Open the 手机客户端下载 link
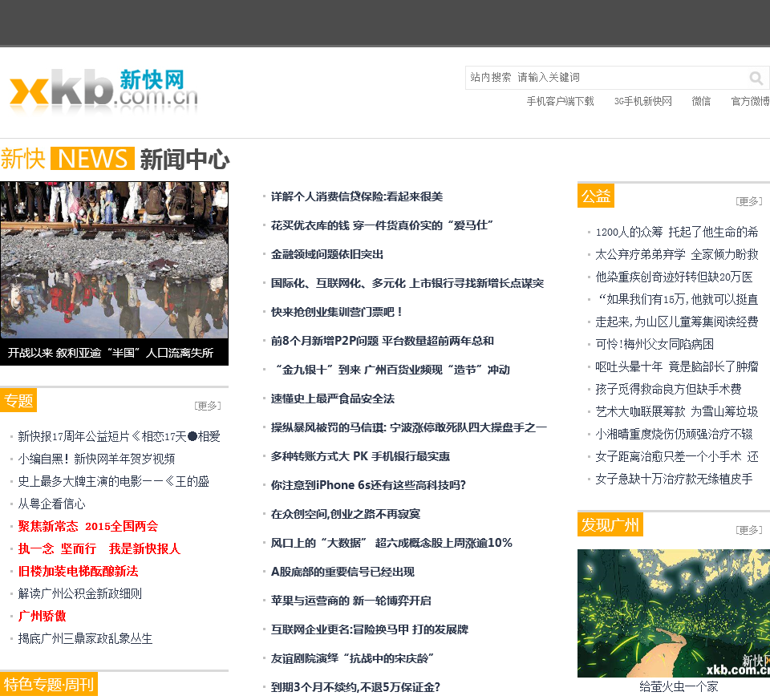 [x=561, y=101]
